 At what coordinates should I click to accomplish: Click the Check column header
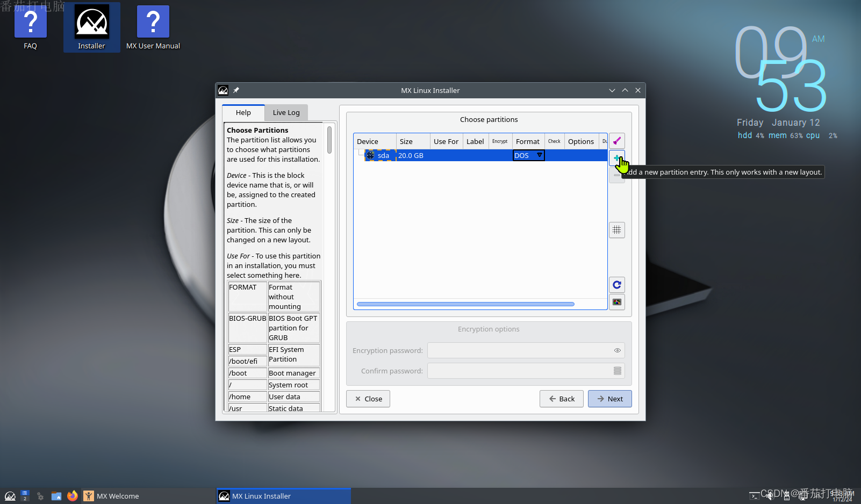pos(555,141)
